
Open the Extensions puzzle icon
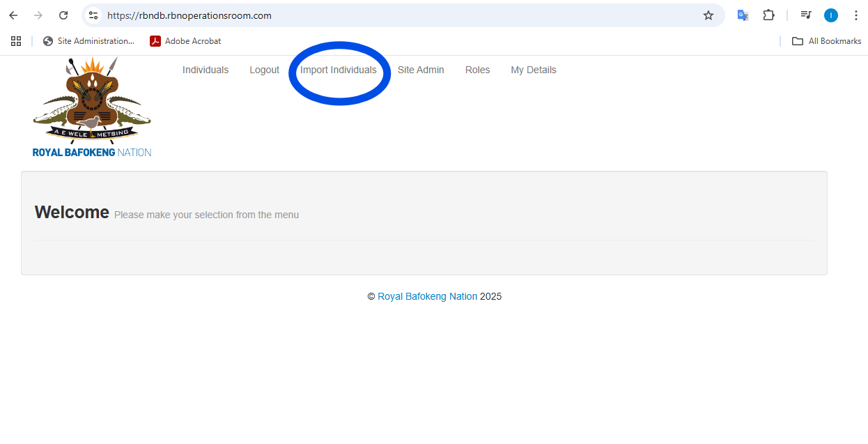[x=768, y=15]
